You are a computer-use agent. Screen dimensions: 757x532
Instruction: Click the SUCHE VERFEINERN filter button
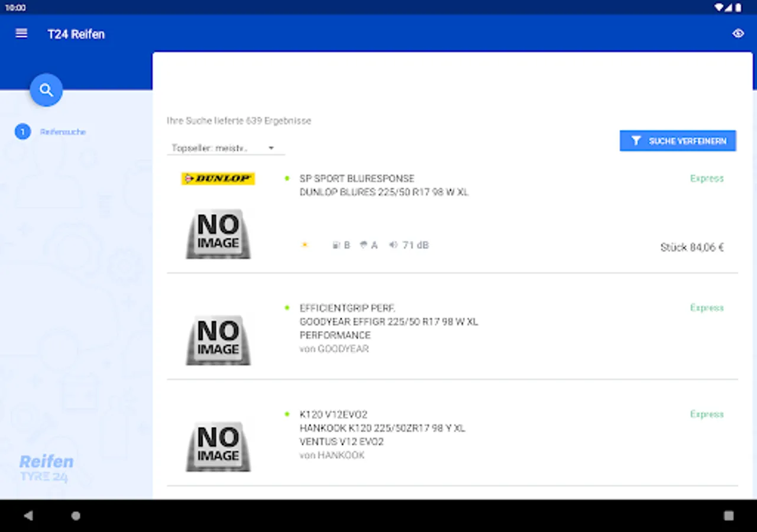point(678,141)
